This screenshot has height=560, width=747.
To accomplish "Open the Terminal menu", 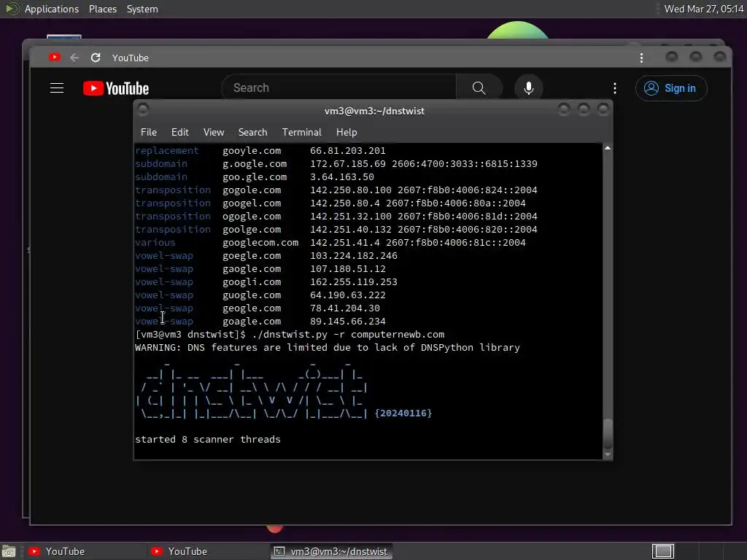I will click(301, 133).
